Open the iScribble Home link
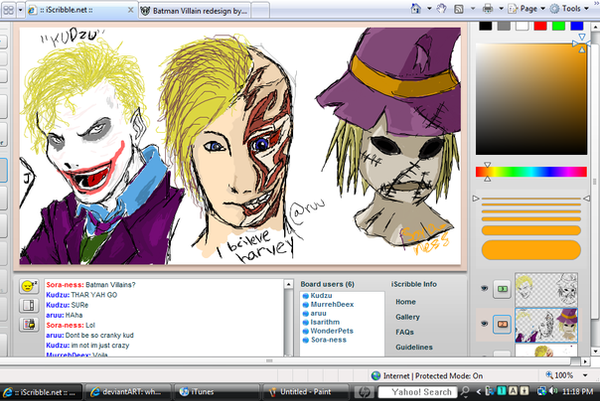 tap(405, 302)
